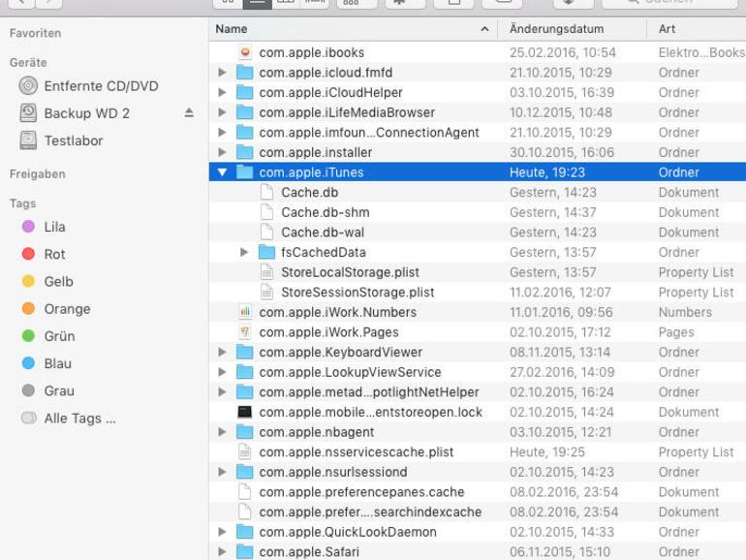Select the com.apple.prefer….searchindexcache file name
This screenshot has height=560, width=746.
(370, 512)
